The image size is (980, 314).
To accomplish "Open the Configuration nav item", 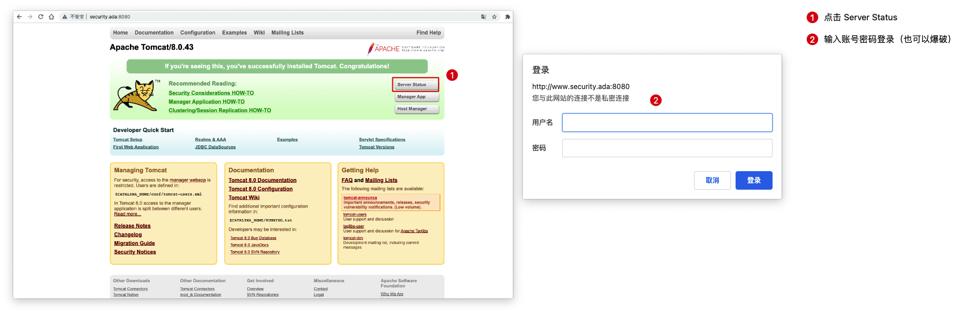I will coord(198,33).
